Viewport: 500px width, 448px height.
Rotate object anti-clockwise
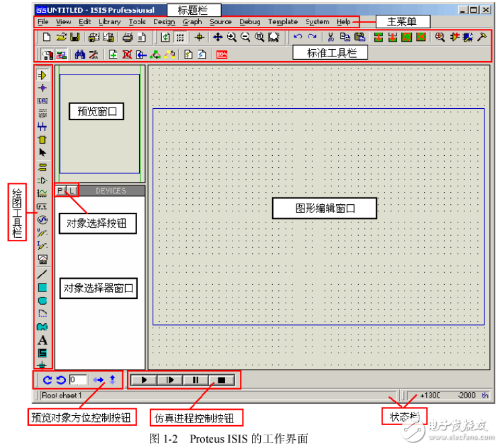(61, 379)
